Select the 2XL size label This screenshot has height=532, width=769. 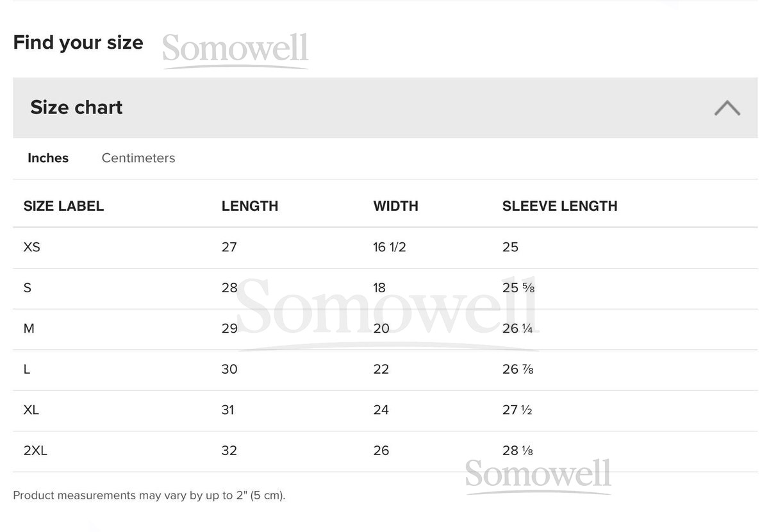coord(35,451)
